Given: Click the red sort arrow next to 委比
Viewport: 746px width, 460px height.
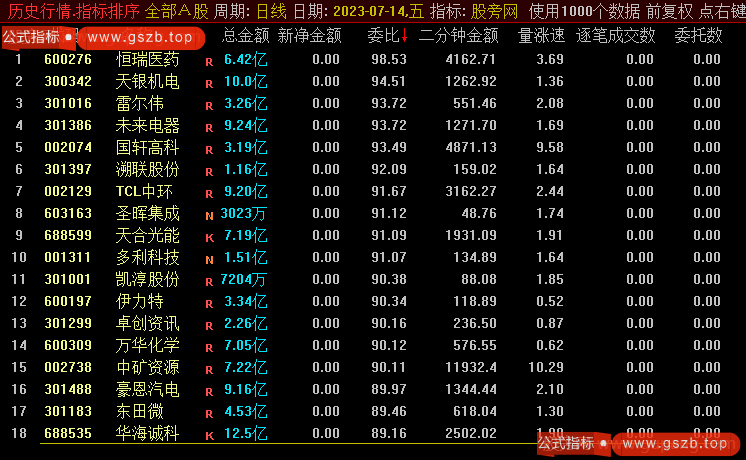Looking at the screenshot, I should click(x=404, y=35).
